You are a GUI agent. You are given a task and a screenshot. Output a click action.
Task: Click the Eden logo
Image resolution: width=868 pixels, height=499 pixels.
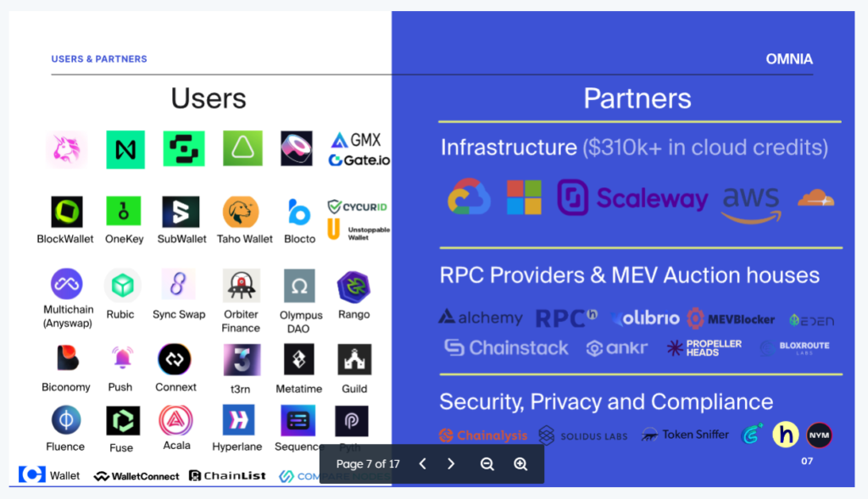click(x=811, y=320)
